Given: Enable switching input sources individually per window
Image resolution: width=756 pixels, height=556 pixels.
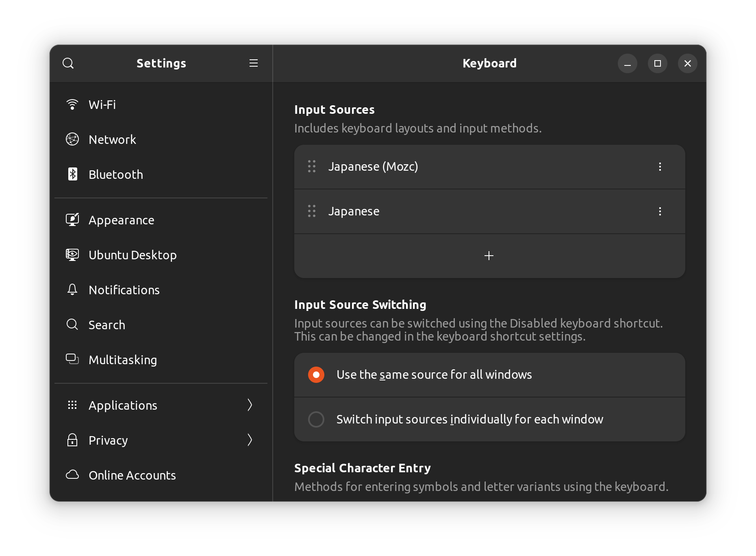Looking at the screenshot, I should (x=316, y=419).
